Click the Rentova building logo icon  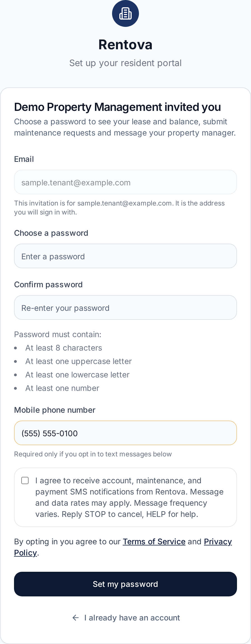(x=125, y=13)
